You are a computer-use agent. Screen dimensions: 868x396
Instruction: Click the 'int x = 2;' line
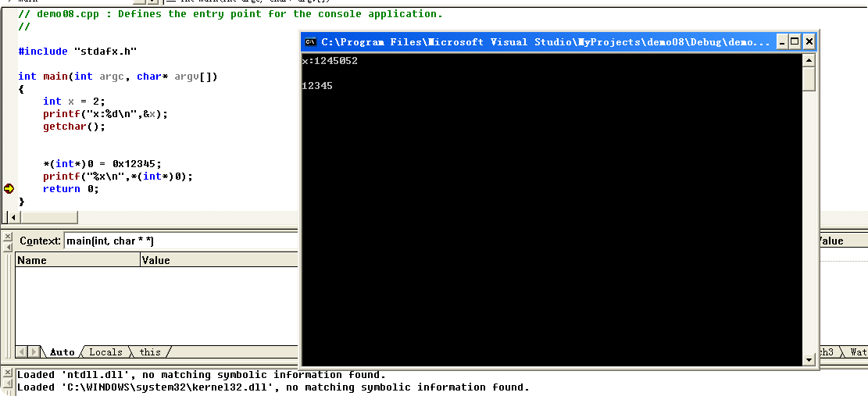tap(74, 102)
